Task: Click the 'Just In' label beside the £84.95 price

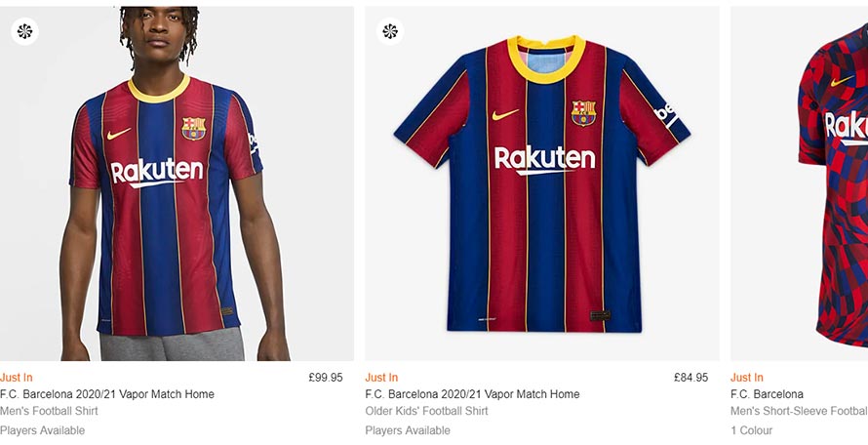Action: tap(381, 378)
